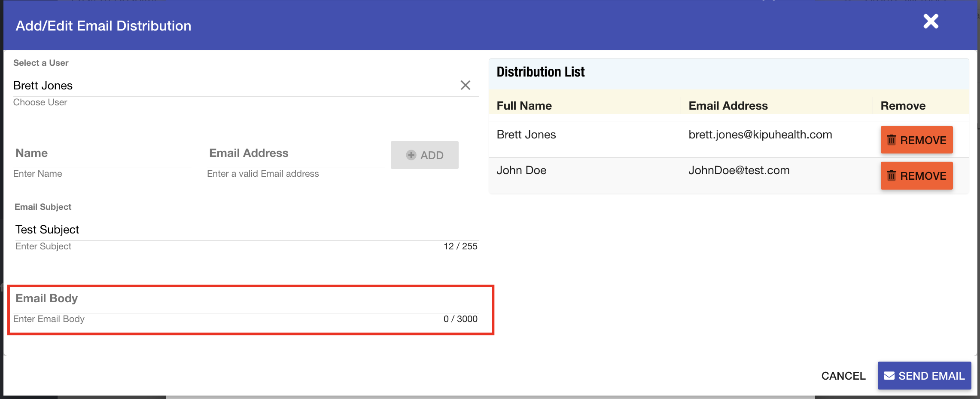Click the Full Name column header

pos(524,106)
